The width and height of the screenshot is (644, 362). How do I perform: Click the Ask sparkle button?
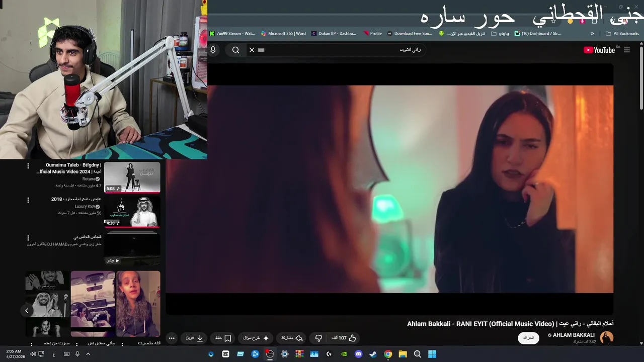256,338
